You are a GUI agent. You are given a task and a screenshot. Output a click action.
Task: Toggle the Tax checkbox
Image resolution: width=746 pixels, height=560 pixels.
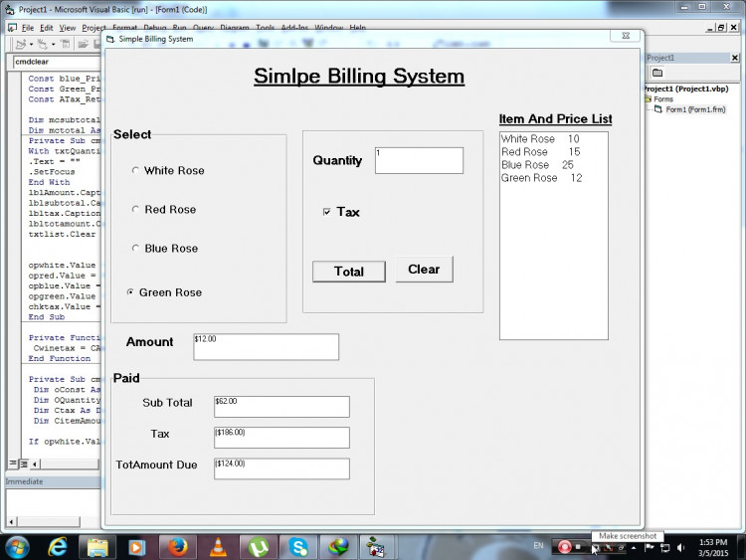click(x=327, y=212)
